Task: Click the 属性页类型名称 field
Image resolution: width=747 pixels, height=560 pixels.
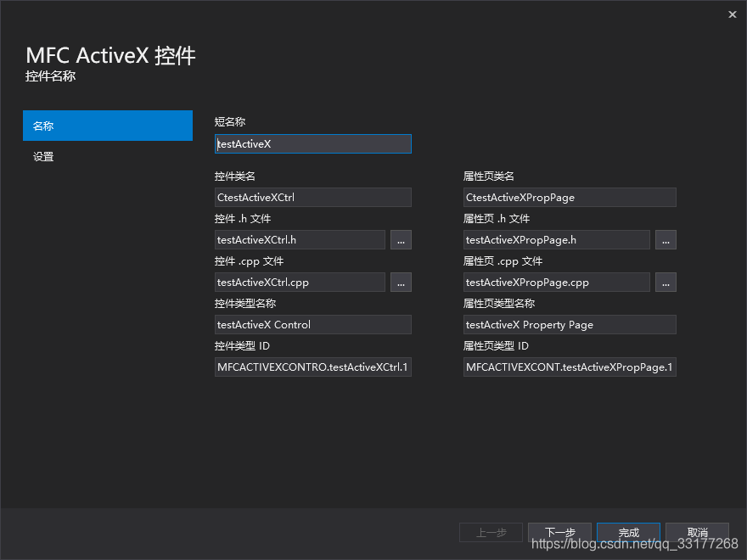Action: pos(570,325)
